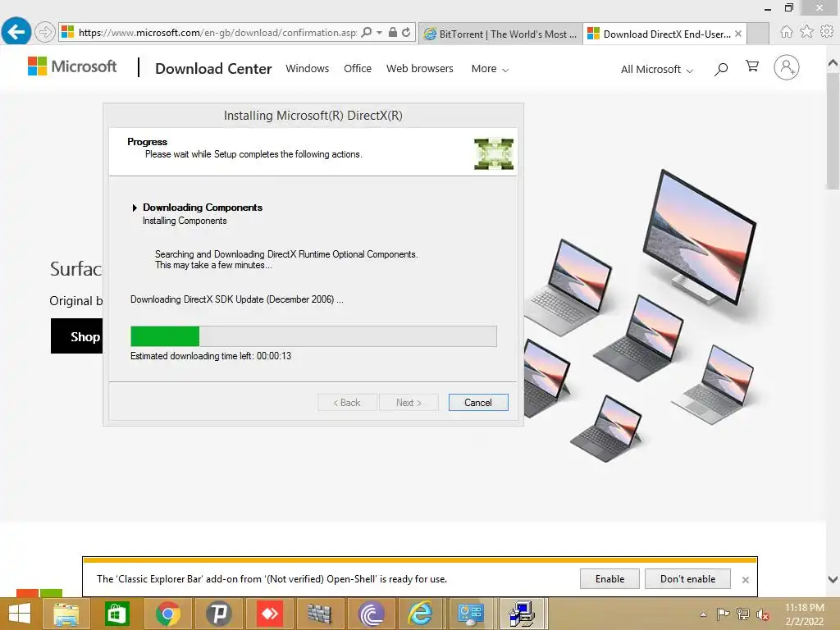Select the DirectX setup taskbar icon
840x630 pixels.
tap(522, 614)
